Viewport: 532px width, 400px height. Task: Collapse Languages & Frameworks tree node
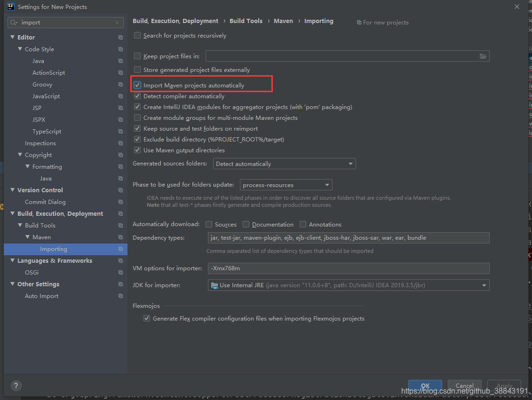[x=13, y=260]
